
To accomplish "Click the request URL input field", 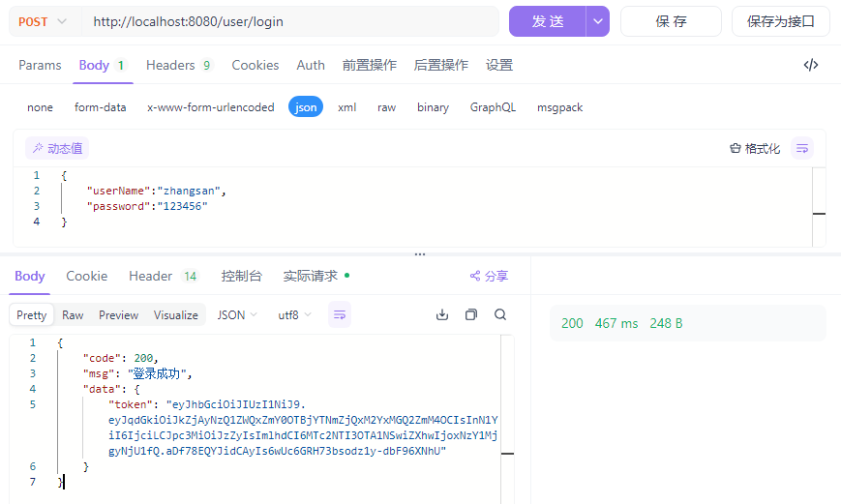I will pyautogui.click(x=290, y=21).
